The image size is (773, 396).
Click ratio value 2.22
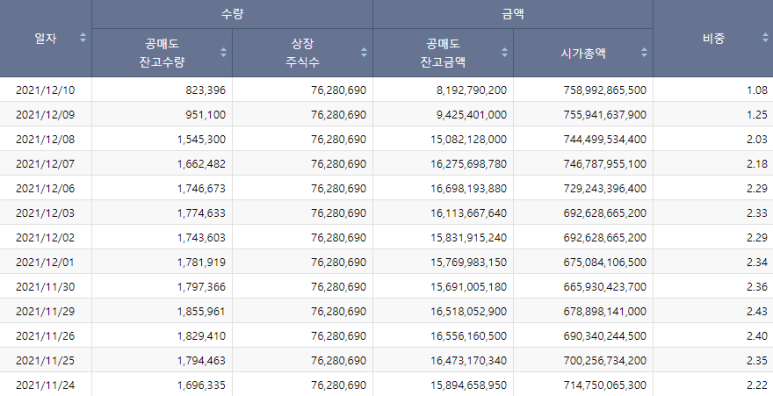click(757, 385)
